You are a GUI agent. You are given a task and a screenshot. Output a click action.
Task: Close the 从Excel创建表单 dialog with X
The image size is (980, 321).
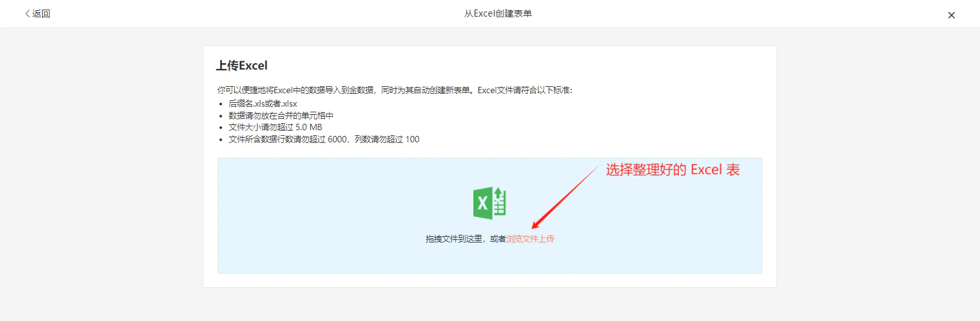click(951, 15)
